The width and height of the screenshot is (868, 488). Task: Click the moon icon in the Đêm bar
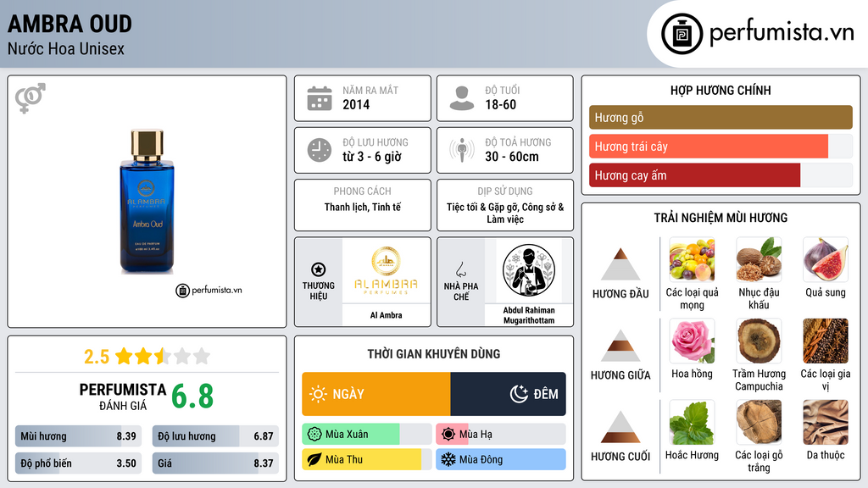coord(519,394)
